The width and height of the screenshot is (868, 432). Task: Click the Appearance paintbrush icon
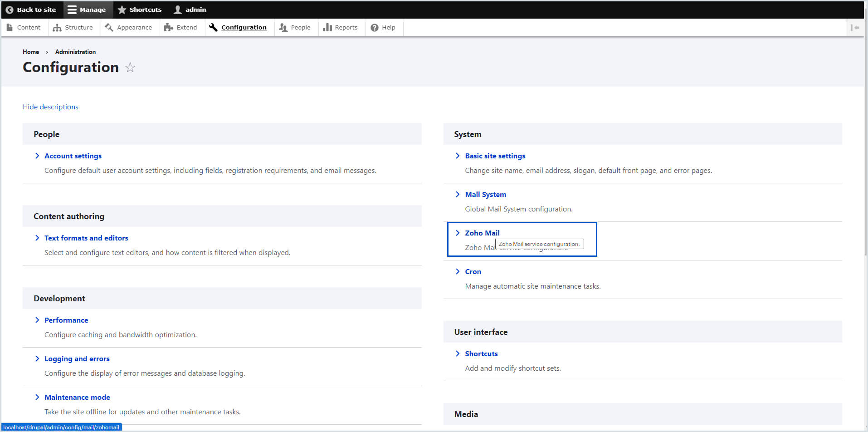coord(109,28)
